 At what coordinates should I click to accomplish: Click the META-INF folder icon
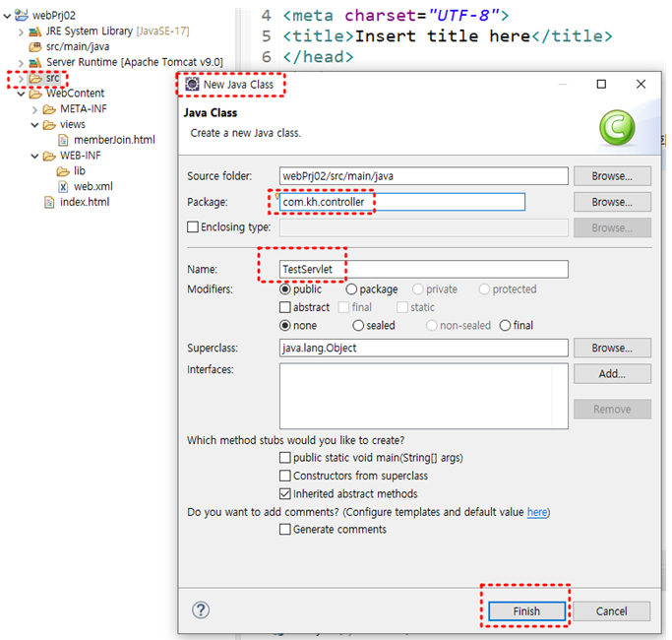coord(49,109)
